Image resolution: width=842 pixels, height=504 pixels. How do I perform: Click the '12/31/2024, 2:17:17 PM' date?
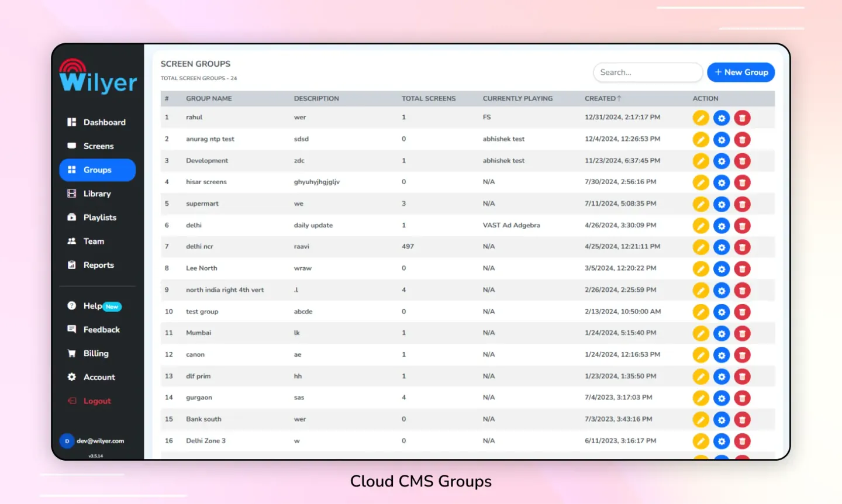click(622, 118)
